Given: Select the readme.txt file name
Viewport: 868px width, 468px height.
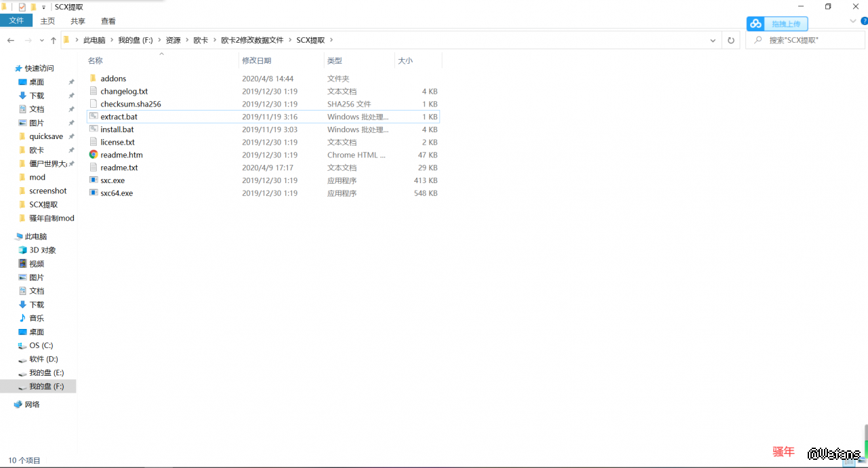Looking at the screenshot, I should 119,168.
